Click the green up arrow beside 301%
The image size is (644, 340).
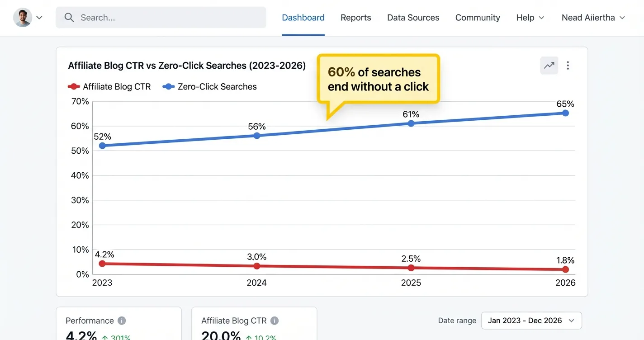pyautogui.click(x=105, y=337)
